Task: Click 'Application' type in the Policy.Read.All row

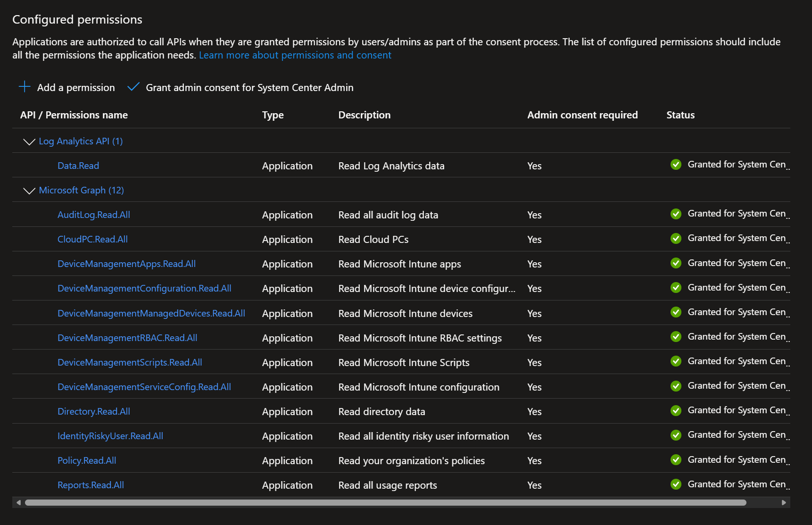Action: pyautogui.click(x=287, y=461)
